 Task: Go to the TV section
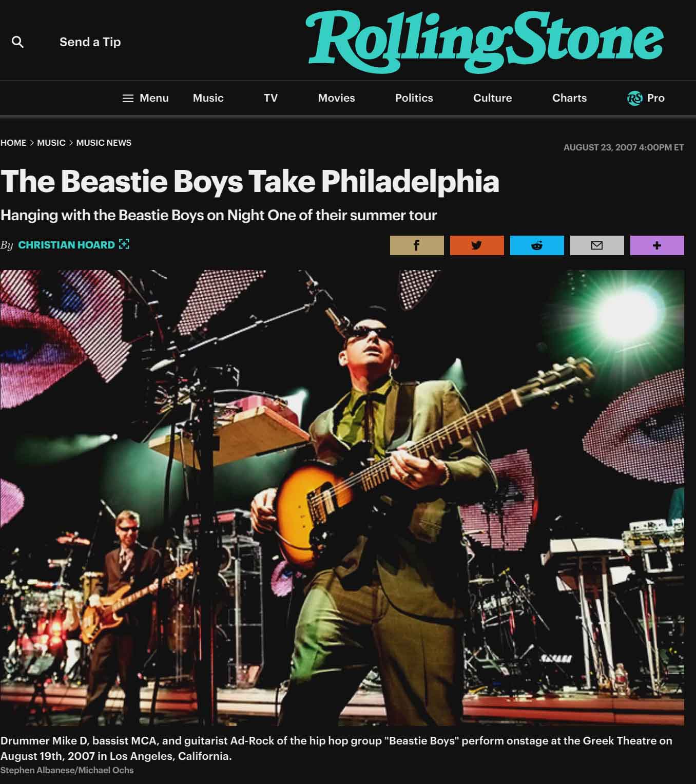click(270, 98)
